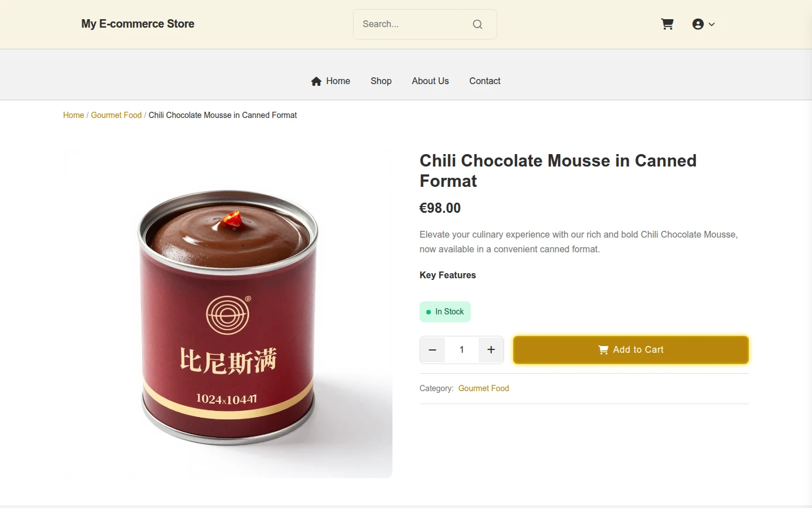The image size is (812, 508).
Task: Click the Home breadcrumb link
Action: 73,115
